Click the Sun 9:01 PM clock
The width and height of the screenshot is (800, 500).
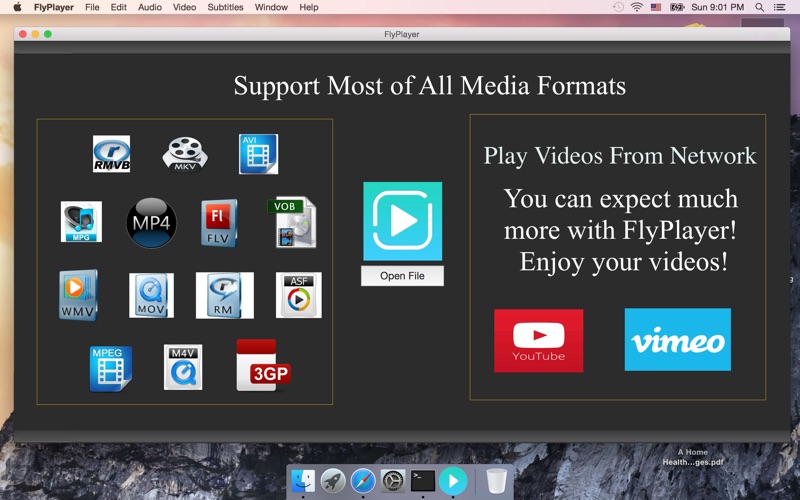click(717, 7)
